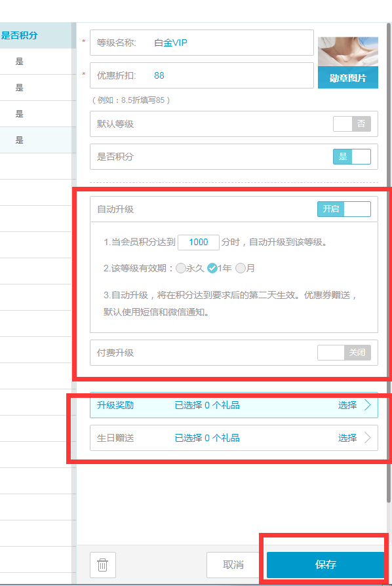392x586 pixels.
Task: Click the 是否积分 column header
Action: point(20,35)
